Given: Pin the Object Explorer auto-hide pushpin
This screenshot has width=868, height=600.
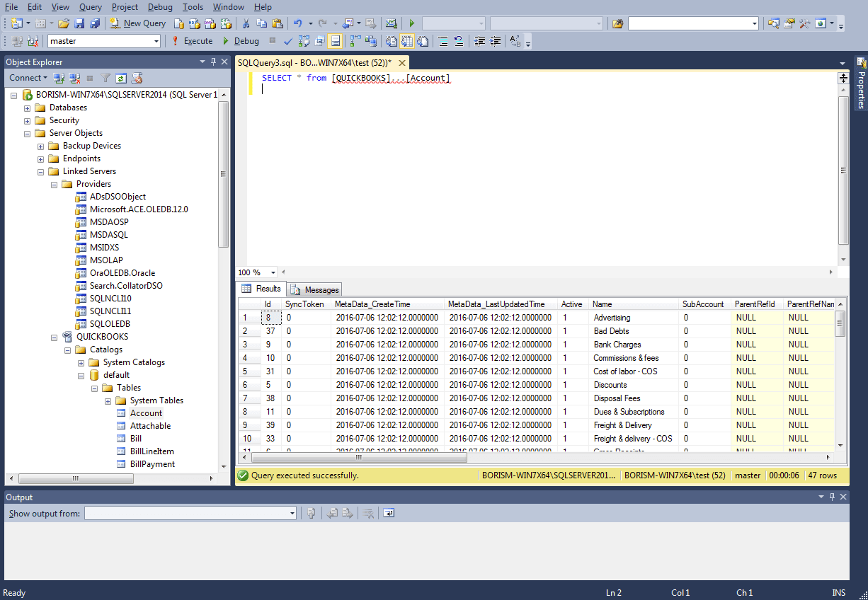Looking at the screenshot, I should point(213,62).
